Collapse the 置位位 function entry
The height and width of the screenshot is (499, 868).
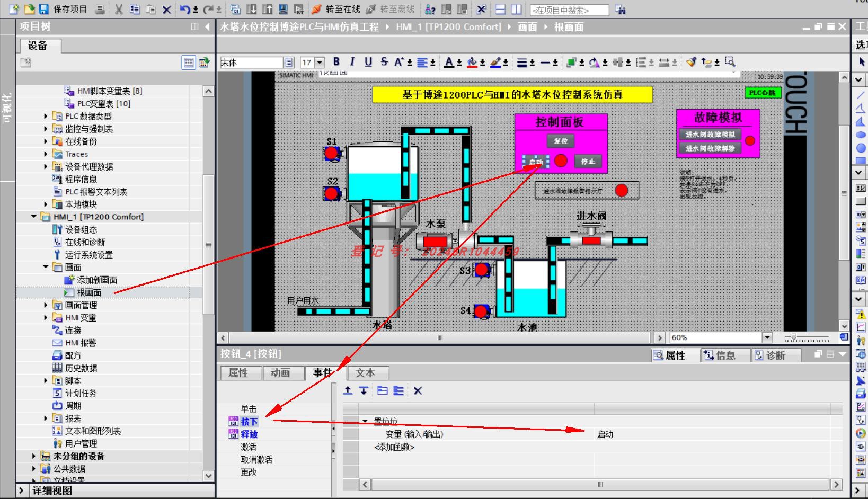tap(365, 421)
